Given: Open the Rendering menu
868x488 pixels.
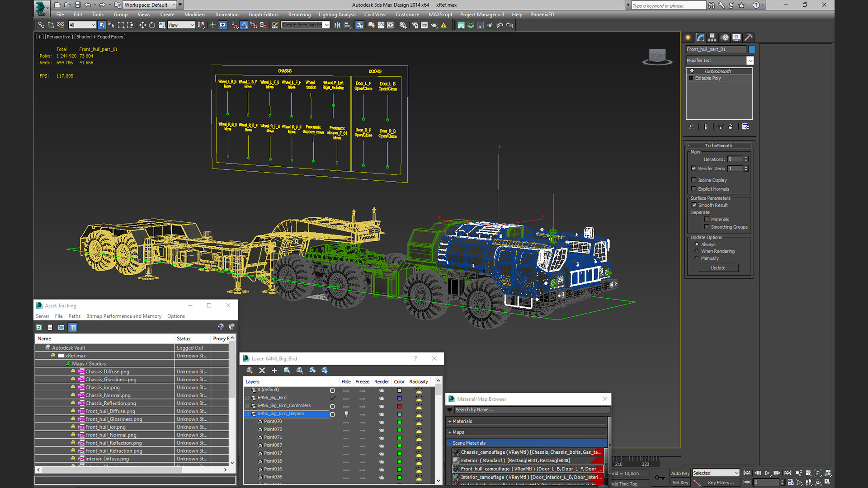Looking at the screenshot, I should tap(299, 14).
